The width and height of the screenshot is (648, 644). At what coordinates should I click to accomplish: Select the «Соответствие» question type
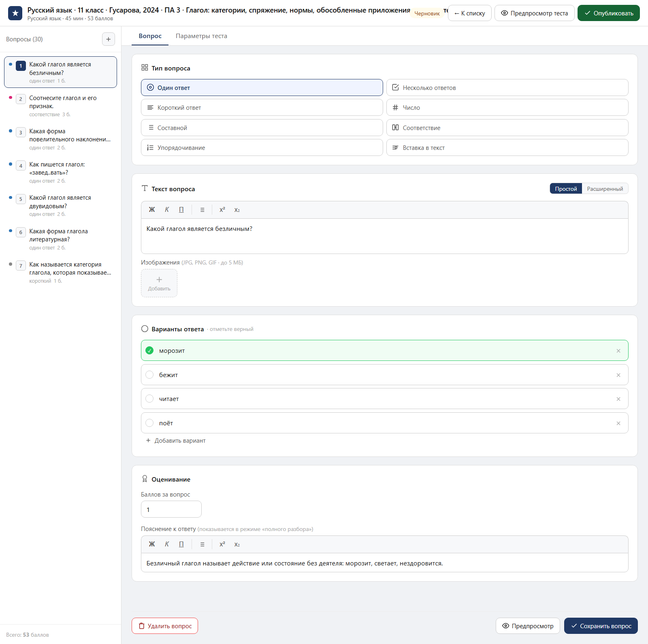[507, 128]
